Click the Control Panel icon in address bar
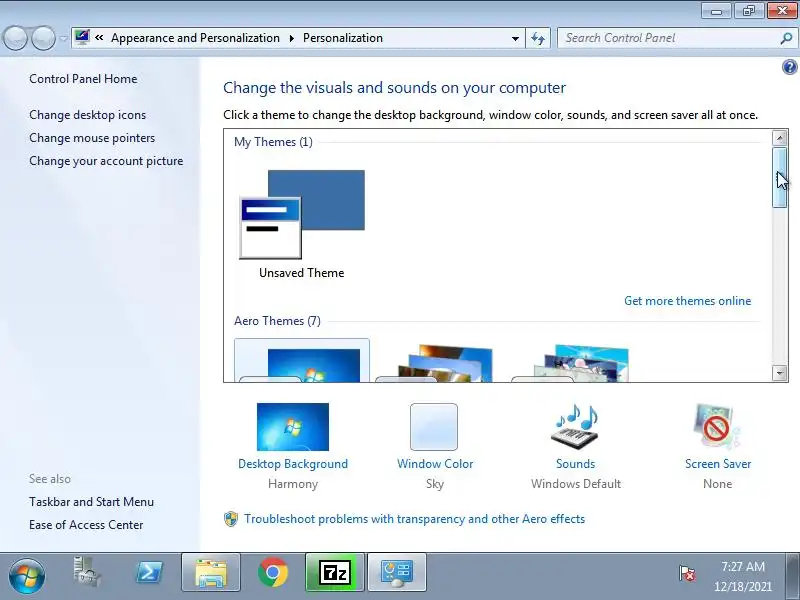The image size is (800, 600). pyautogui.click(x=82, y=37)
